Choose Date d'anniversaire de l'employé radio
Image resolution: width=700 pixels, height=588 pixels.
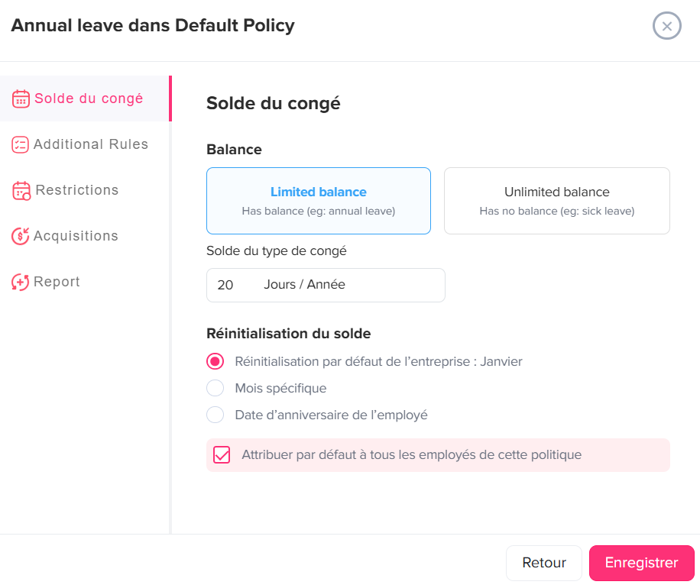tap(216, 415)
